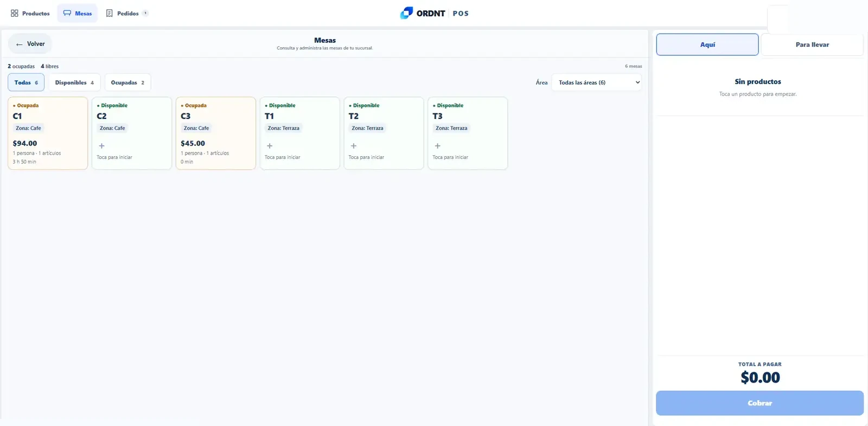868x426 pixels.
Task: Click the Zona: Cafe tag on C2
Action: tap(112, 128)
